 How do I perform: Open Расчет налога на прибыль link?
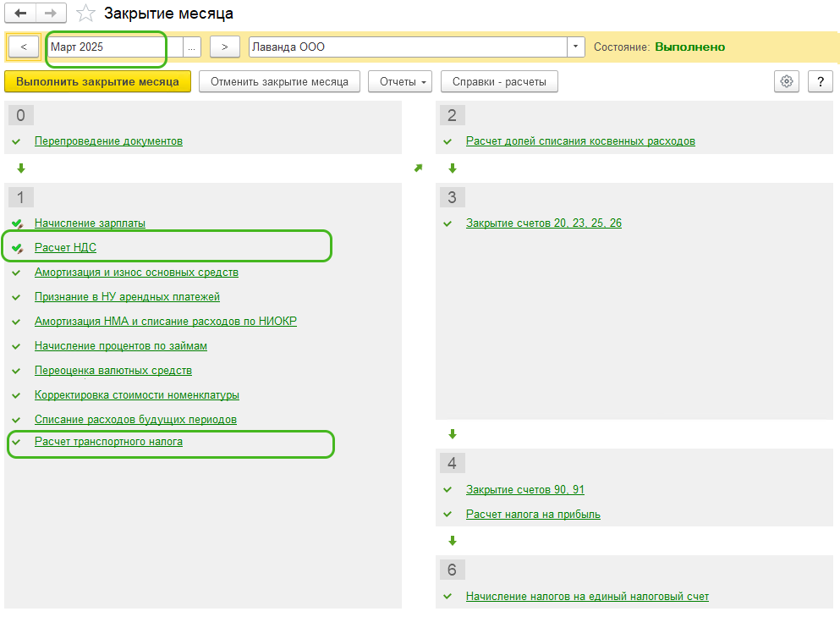pos(533,515)
